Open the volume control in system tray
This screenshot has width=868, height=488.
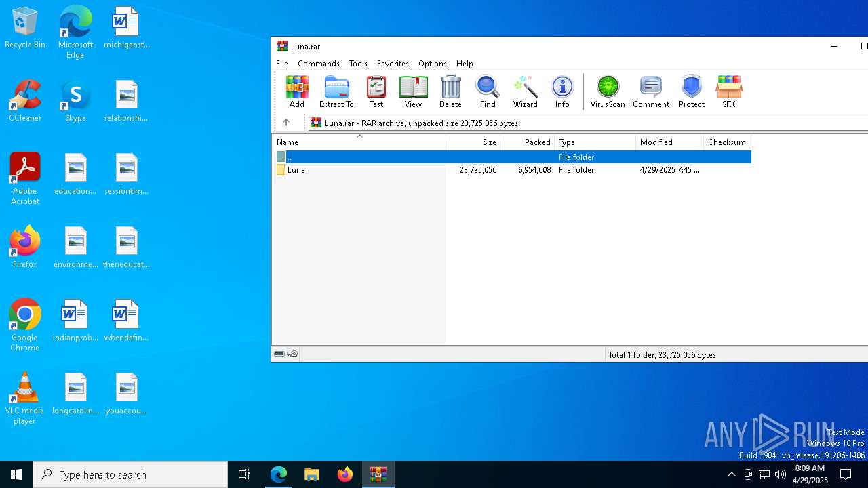pos(781,474)
